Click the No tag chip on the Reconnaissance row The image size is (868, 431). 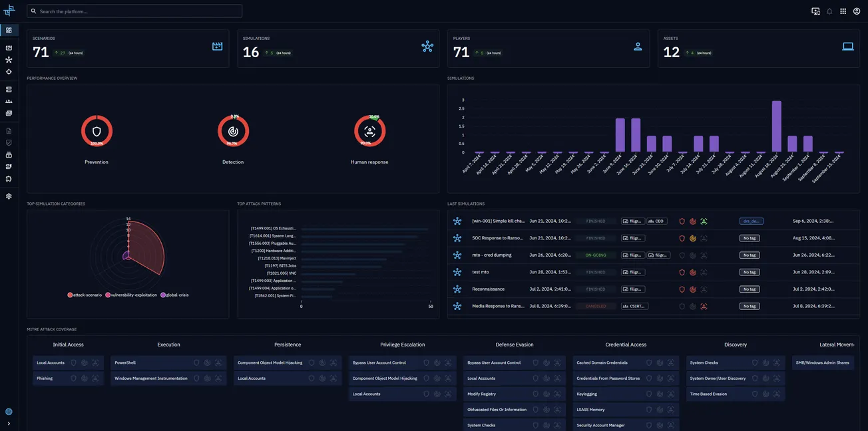point(750,287)
